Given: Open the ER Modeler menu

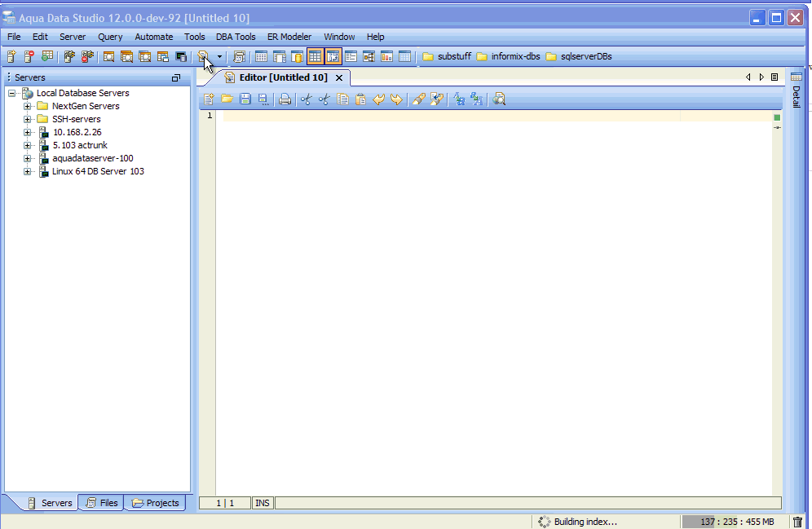Looking at the screenshot, I should click(x=289, y=37).
